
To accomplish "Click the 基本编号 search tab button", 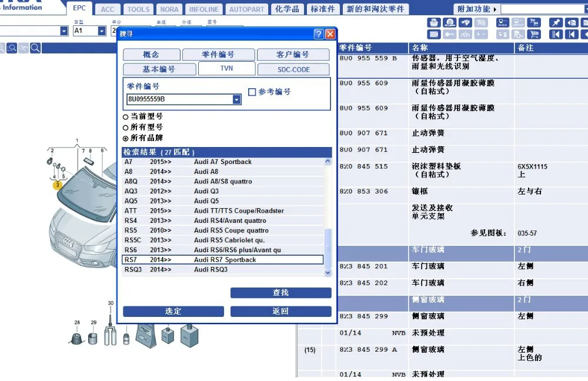I will coord(159,69).
